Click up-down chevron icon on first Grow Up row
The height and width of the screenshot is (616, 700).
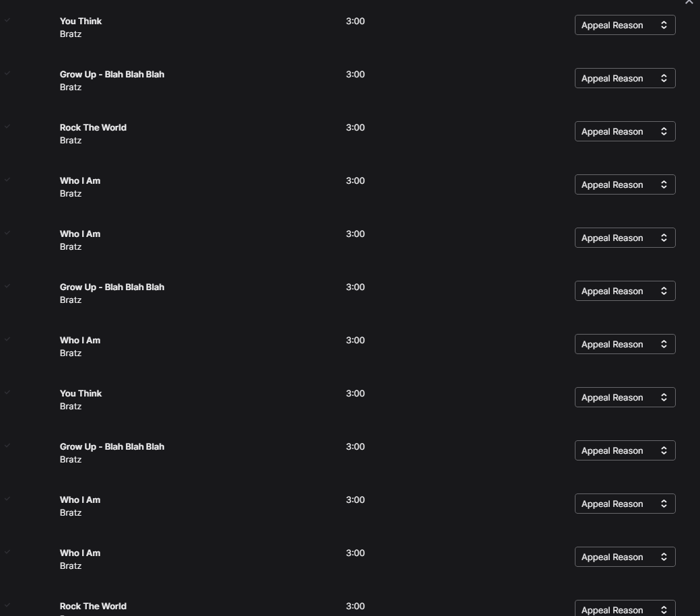[x=664, y=78]
